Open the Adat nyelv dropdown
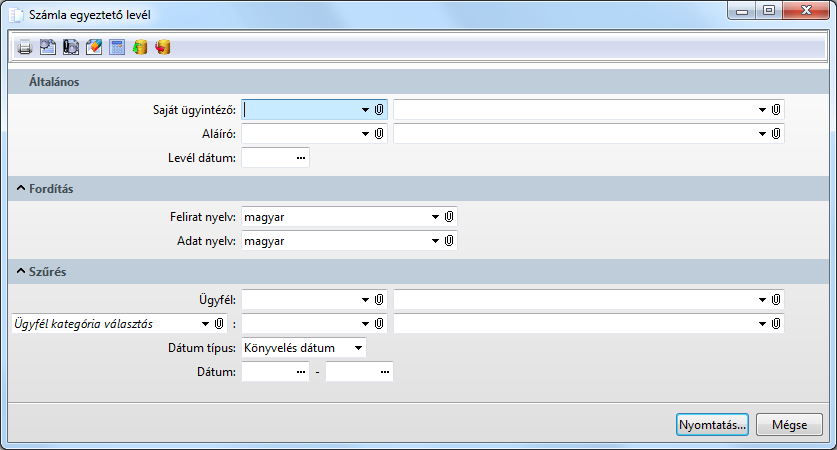This screenshot has height=450, width=837. pyautogui.click(x=435, y=240)
